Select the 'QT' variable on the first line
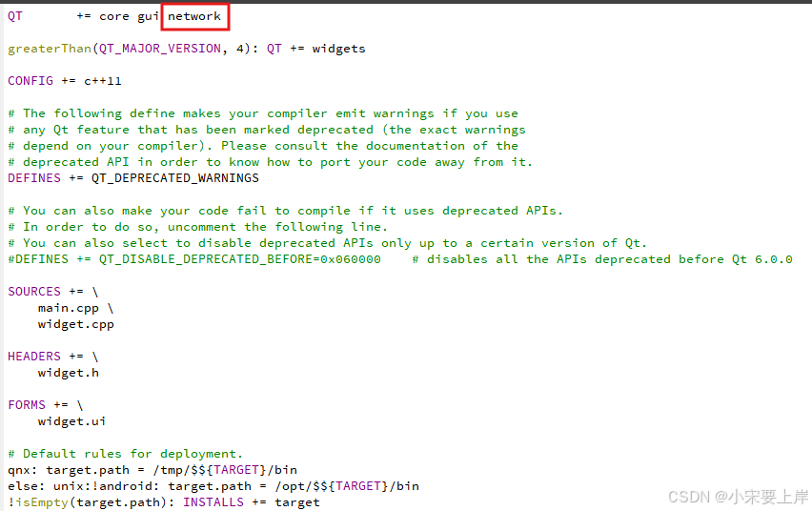This screenshot has width=812, height=511. pos(15,16)
